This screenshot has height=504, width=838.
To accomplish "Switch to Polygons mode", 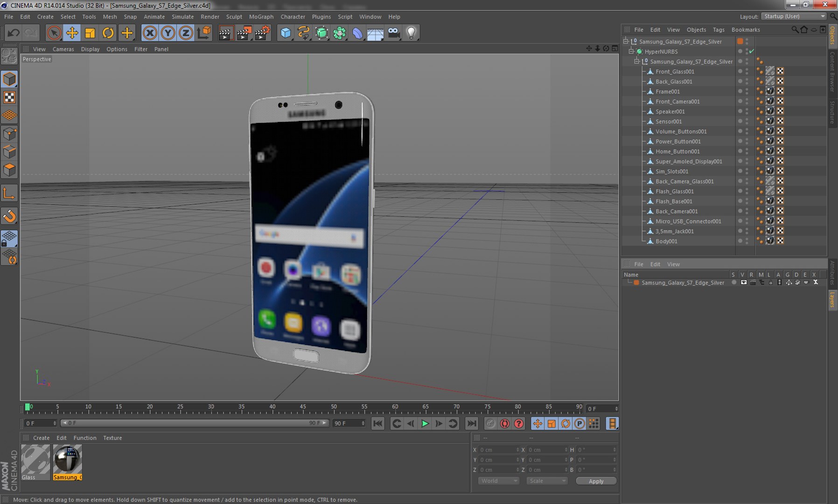I will coord(9,170).
